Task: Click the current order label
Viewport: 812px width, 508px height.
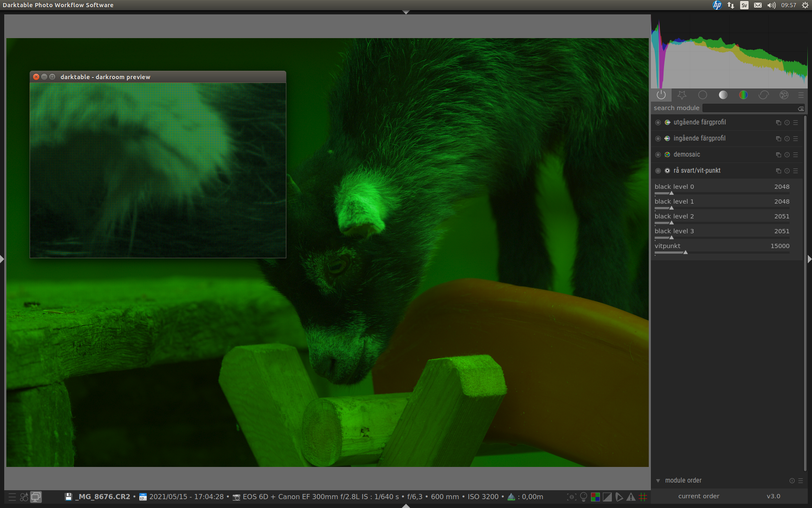Action: tap(699, 496)
